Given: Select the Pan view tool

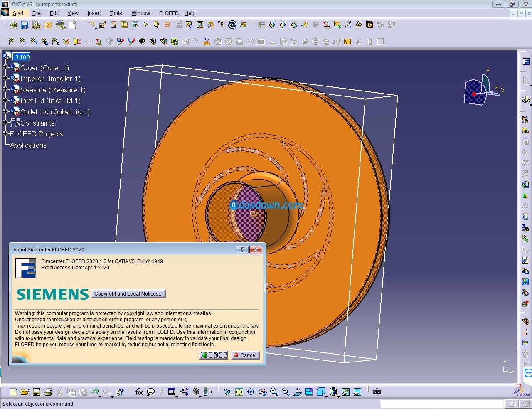Looking at the screenshot, I should pyautogui.click(x=251, y=392).
